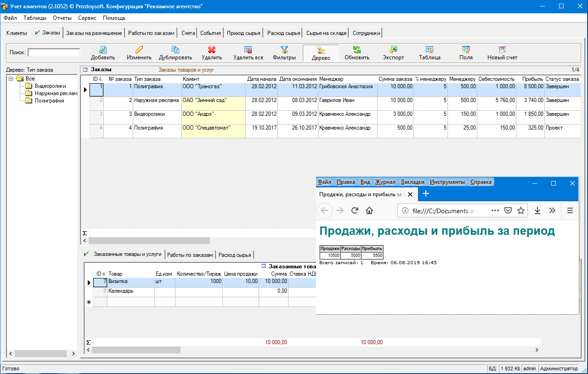Click the ОАО "Зимний сад" client cell
This screenshot has height=374, width=588.
click(214, 103)
